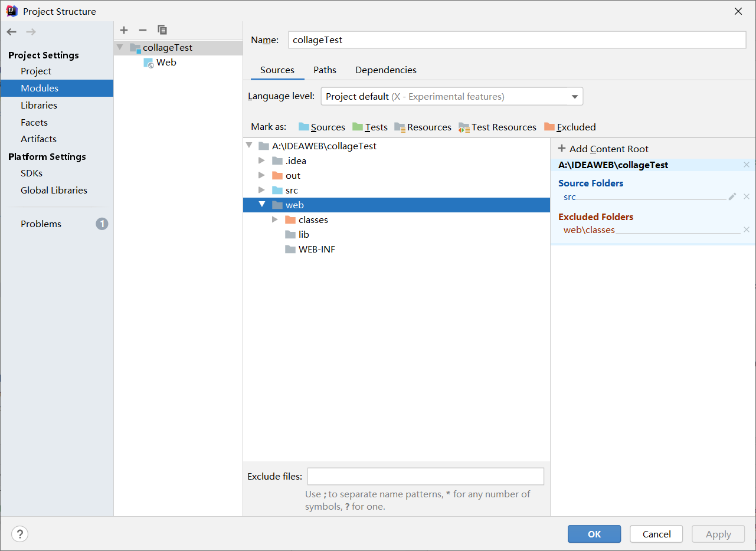Click the collageTest module folder icon
Screen dimensions: 756x551
[135, 48]
